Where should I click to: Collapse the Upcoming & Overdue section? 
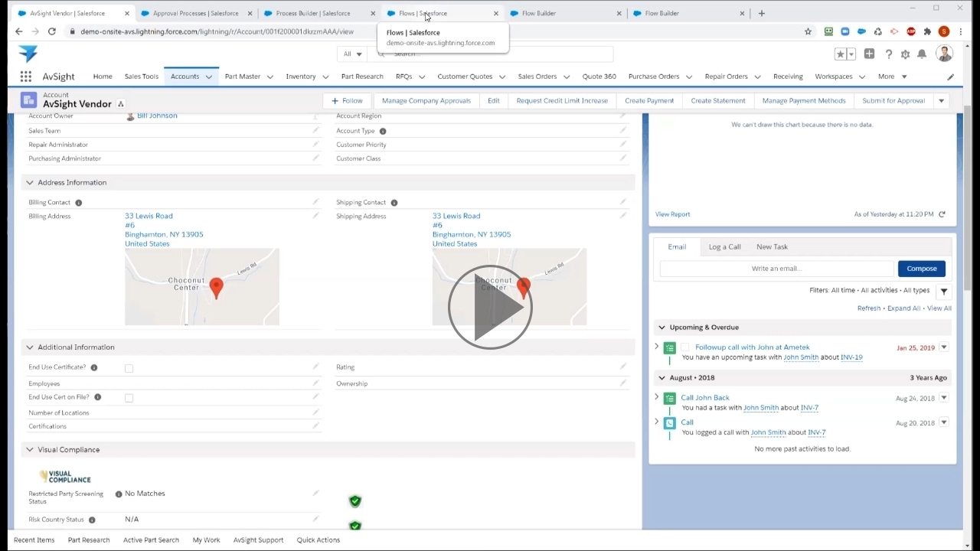tap(661, 327)
